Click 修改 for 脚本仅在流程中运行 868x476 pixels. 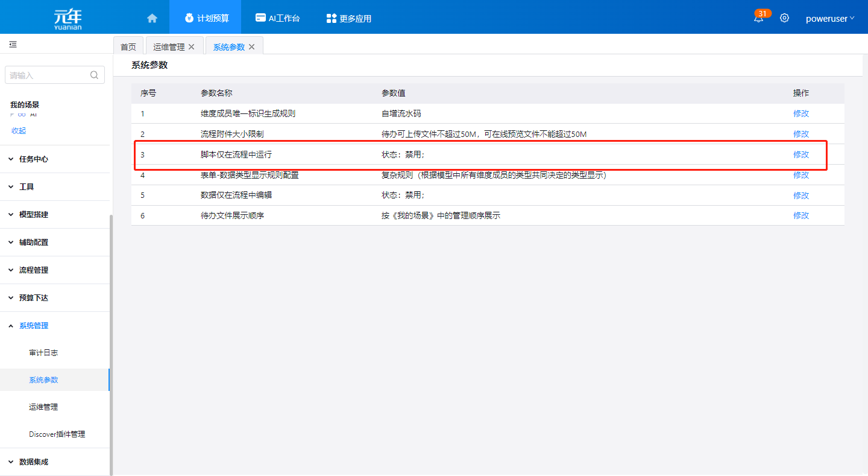[800, 154]
